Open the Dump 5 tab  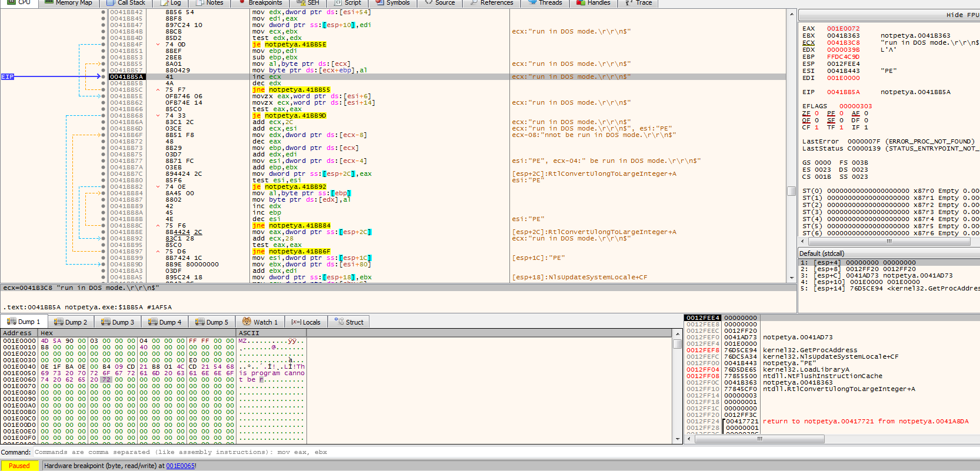[212, 322]
